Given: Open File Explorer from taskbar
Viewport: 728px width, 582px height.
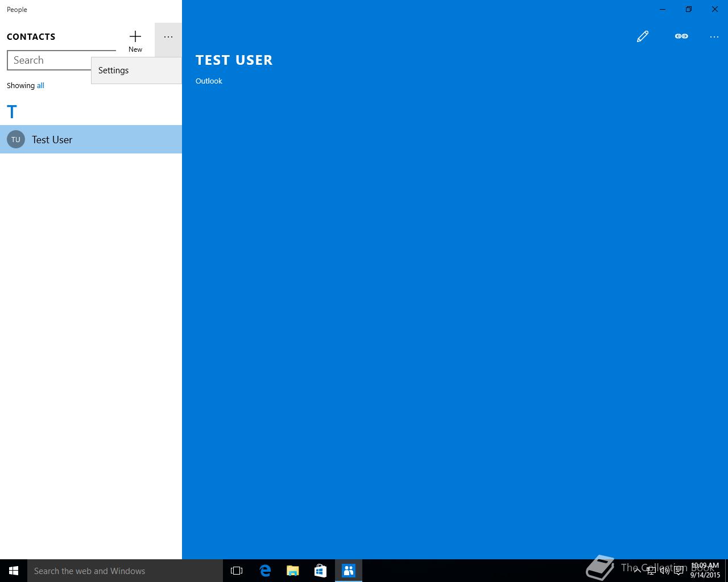Looking at the screenshot, I should (x=293, y=571).
